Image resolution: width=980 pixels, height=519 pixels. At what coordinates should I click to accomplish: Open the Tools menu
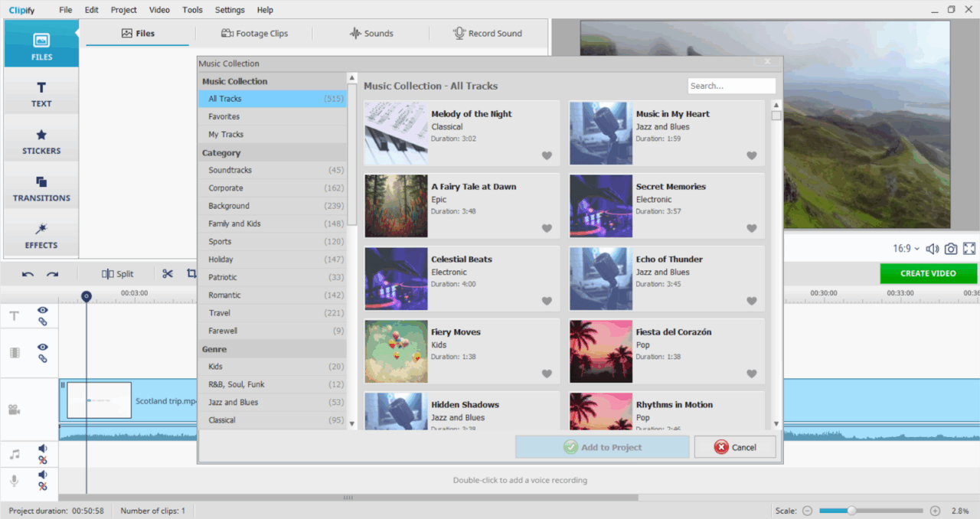tap(192, 9)
